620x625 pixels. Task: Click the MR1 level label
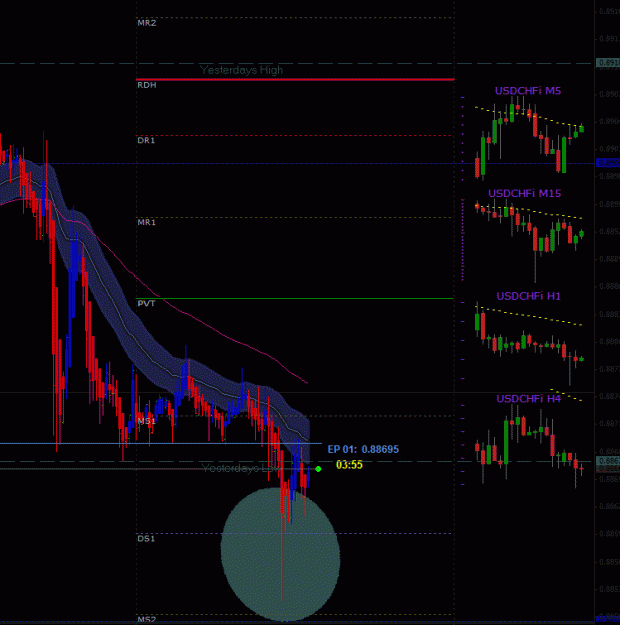click(x=146, y=222)
